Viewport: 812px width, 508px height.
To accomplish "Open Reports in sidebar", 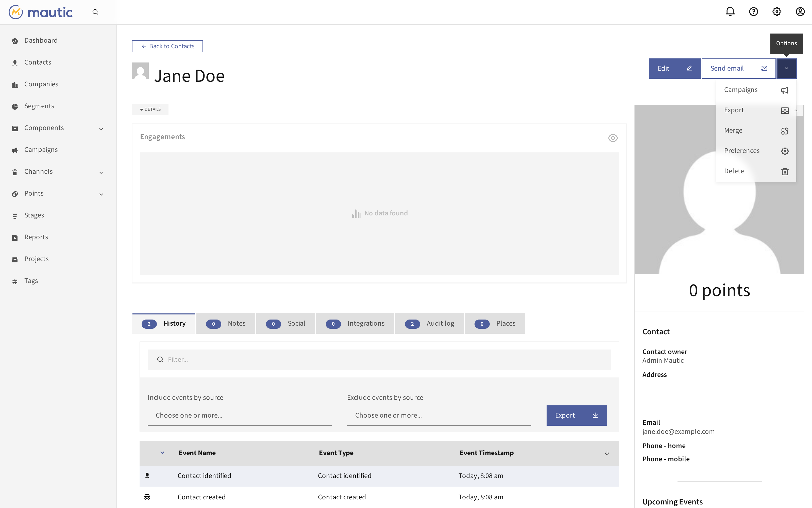I will (58, 237).
